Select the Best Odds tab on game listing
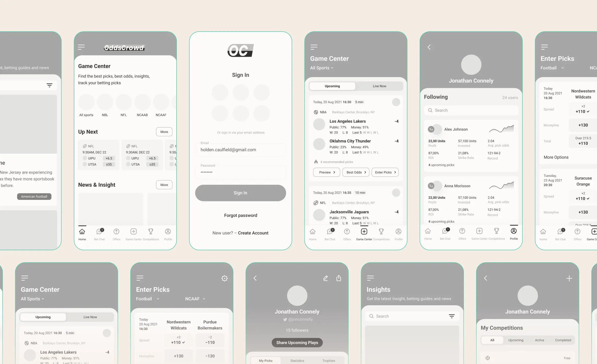Screen dimensions: 597x364 point(356,172)
